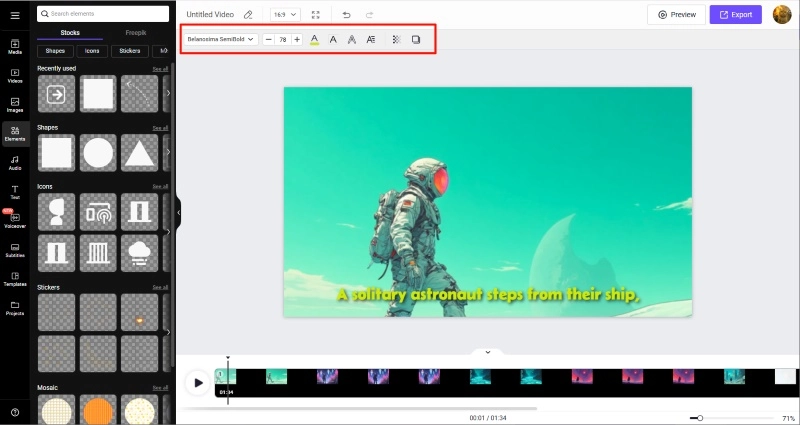
Task: Open the Text panel in sidebar
Action: 15,192
